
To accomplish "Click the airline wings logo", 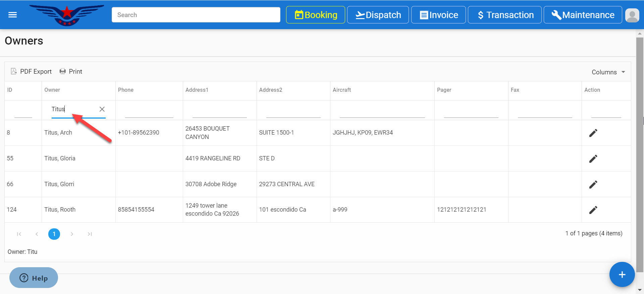I will [x=67, y=15].
